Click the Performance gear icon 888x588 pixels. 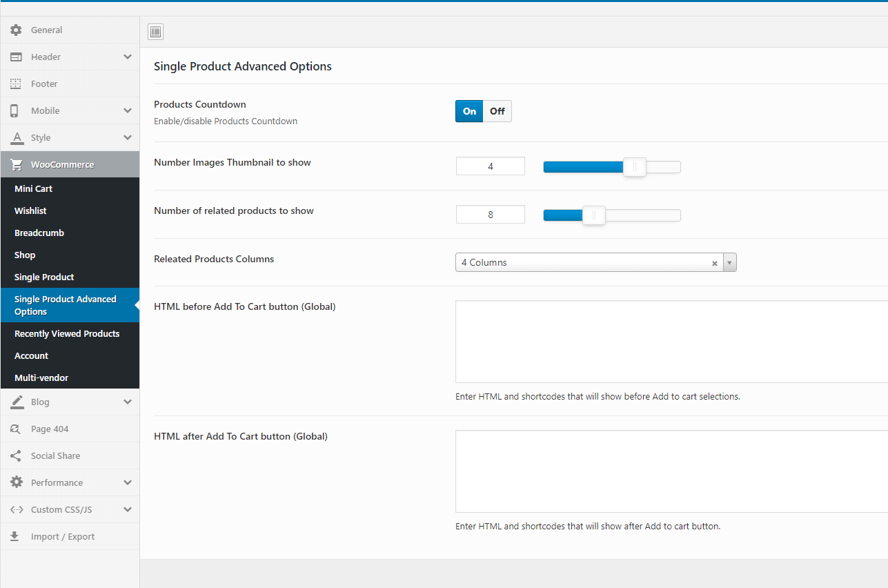pyautogui.click(x=16, y=483)
